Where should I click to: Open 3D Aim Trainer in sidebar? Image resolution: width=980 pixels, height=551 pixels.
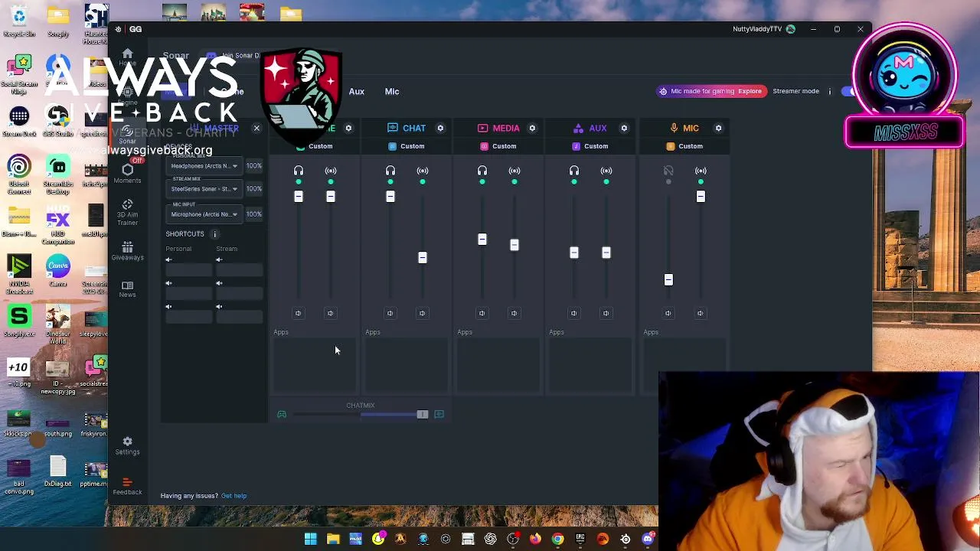coord(127,212)
